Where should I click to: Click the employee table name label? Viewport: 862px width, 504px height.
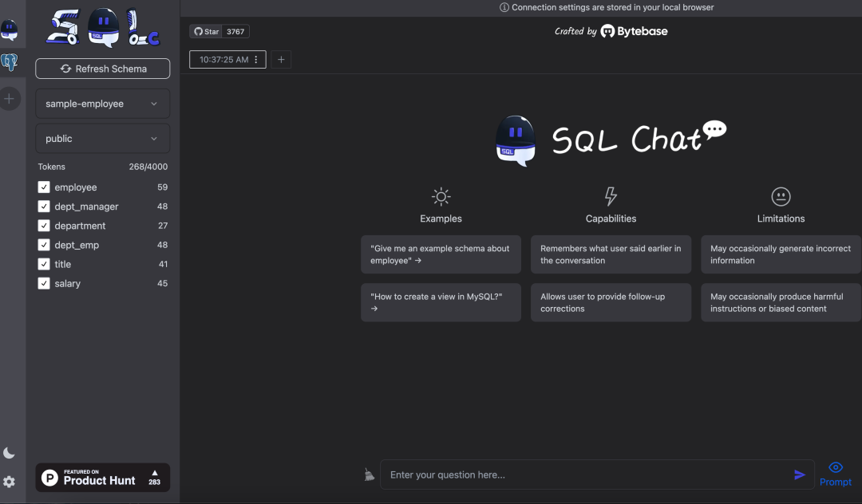pos(76,187)
